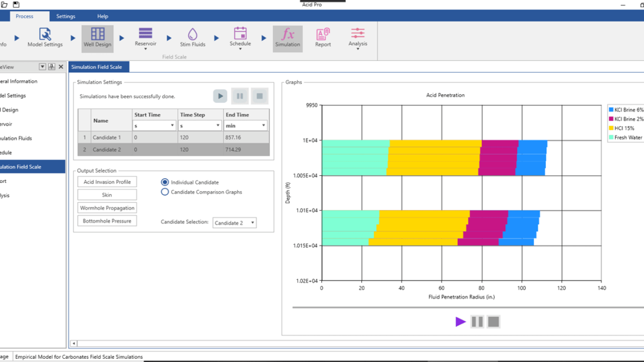Click the Wormhole Propagation button
This screenshot has width=644, height=362.
[107, 208]
